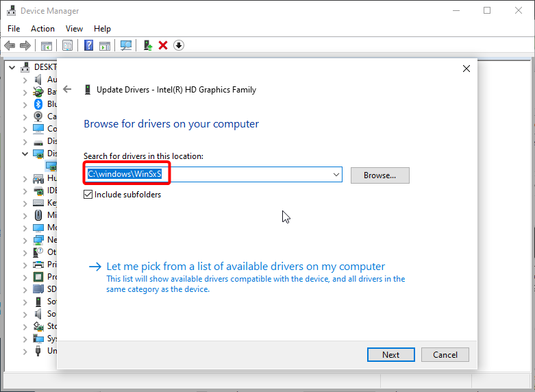
Task: Open the Help menu
Action: [102, 29]
